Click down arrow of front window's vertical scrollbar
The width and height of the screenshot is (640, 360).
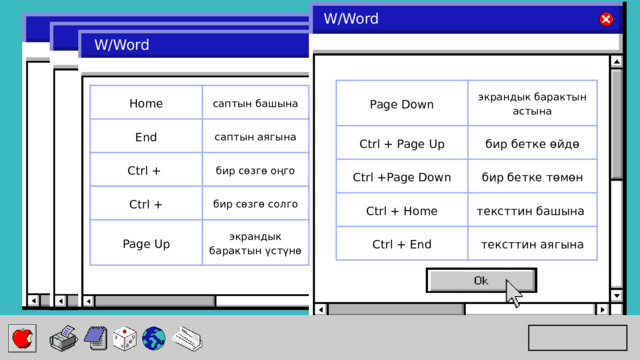pyautogui.click(x=616, y=295)
